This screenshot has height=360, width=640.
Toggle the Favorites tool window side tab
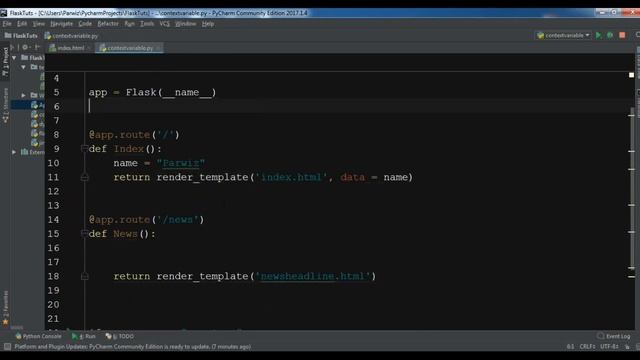point(5,307)
